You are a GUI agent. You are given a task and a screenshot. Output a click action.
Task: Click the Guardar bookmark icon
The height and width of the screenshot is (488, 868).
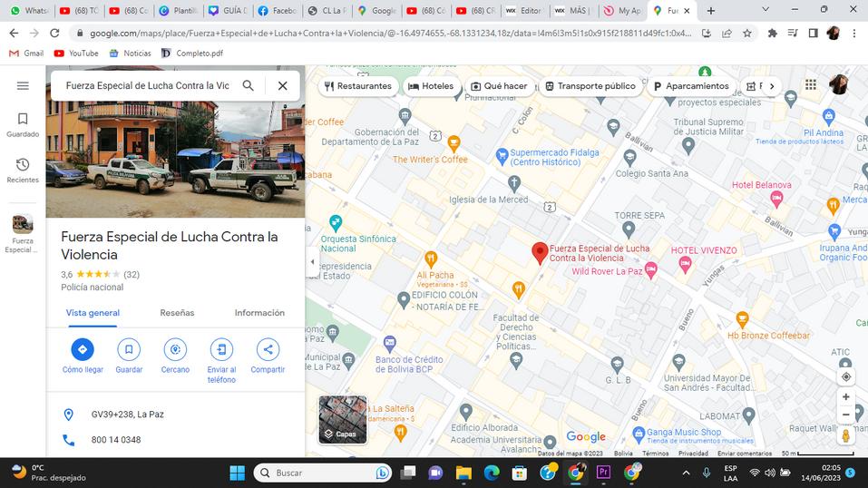coord(129,349)
